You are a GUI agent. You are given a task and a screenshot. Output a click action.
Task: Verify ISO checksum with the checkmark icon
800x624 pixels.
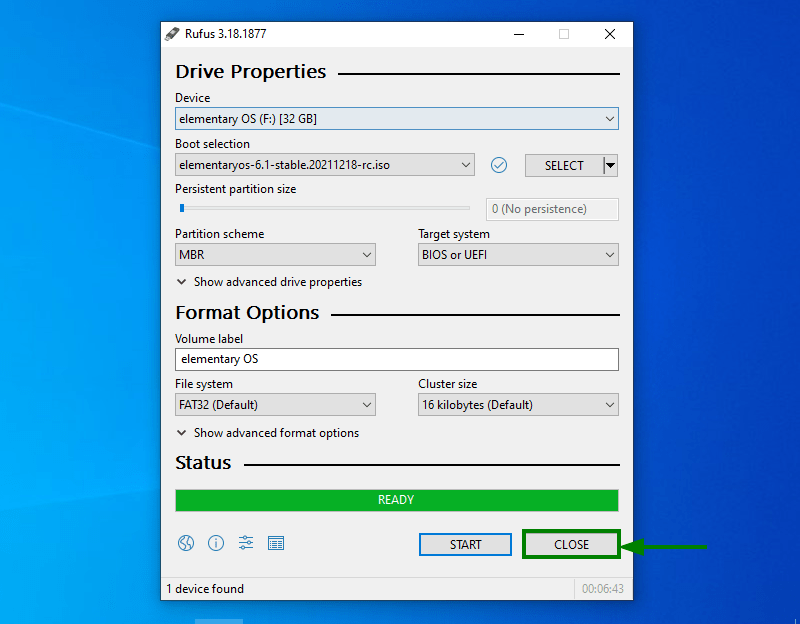pyautogui.click(x=499, y=165)
